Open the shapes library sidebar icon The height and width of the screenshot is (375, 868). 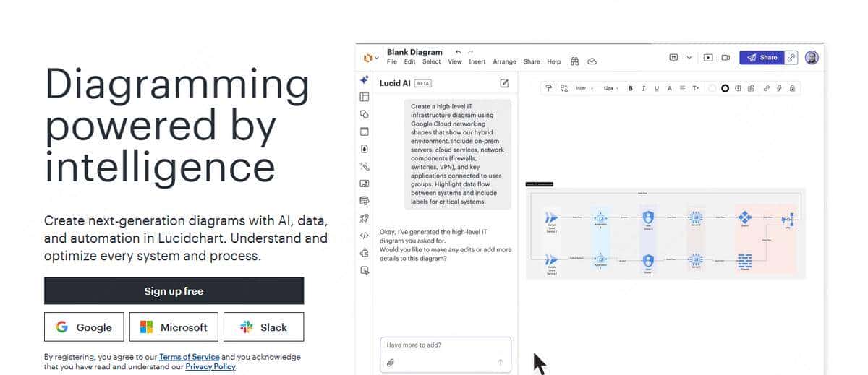tap(365, 114)
